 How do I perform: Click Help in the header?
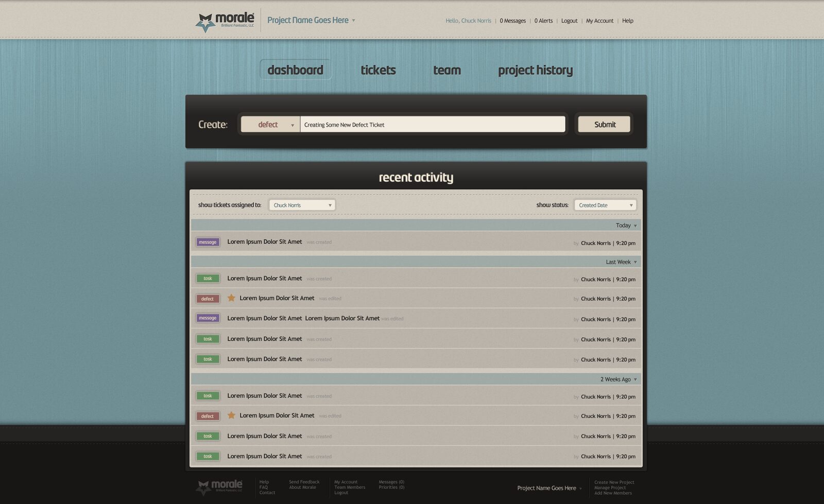[627, 21]
